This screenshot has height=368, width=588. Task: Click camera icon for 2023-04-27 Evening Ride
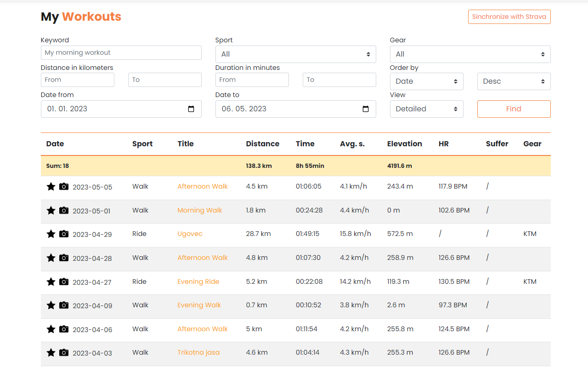click(x=64, y=282)
